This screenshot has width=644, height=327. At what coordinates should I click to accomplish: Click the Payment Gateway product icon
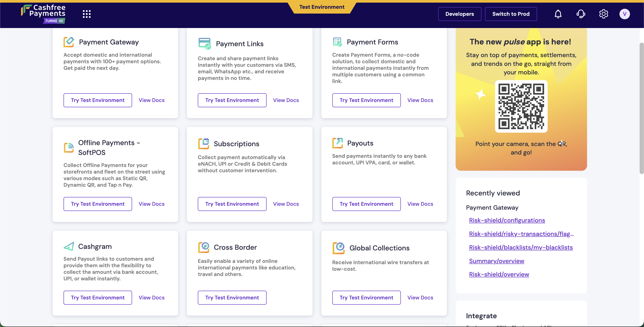click(x=69, y=42)
